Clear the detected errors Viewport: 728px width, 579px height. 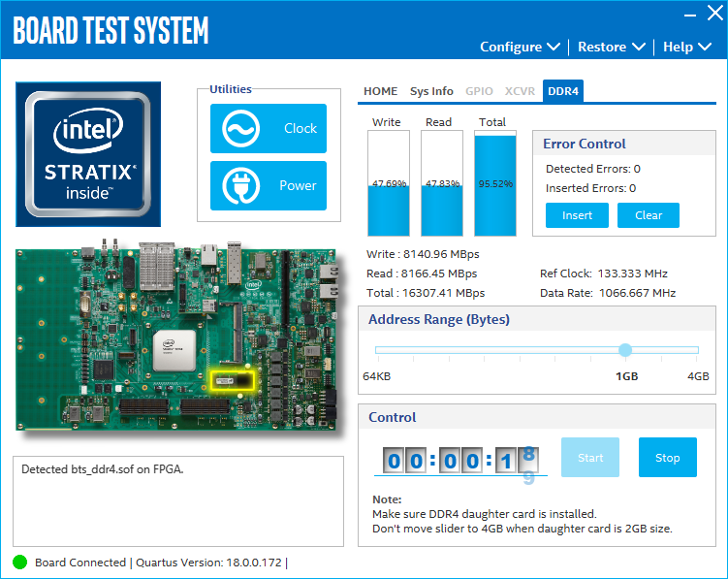(648, 215)
